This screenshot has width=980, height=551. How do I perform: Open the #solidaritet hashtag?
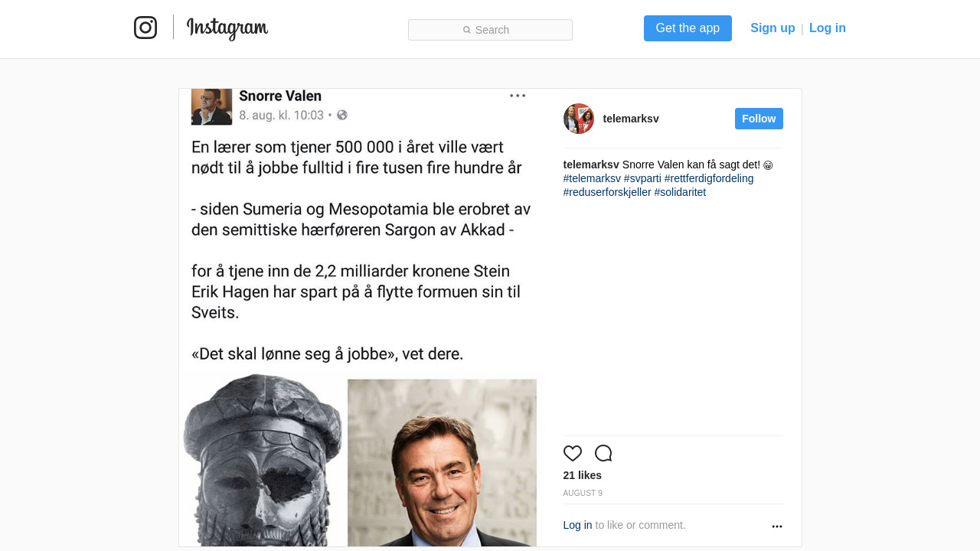pyautogui.click(x=680, y=192)
